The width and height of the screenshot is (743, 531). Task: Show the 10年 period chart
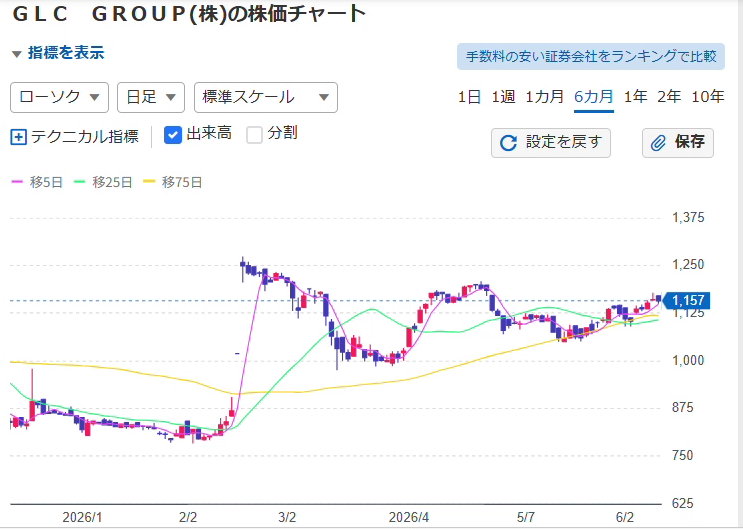(x=708, y=97)
